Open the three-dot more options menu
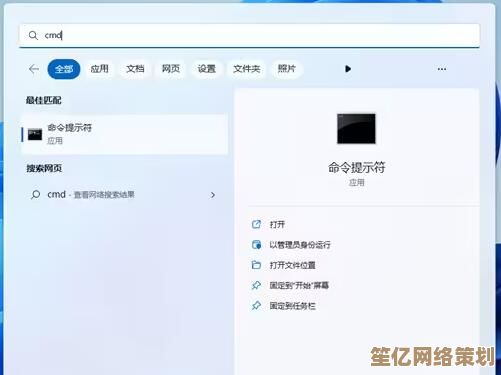 (x=442, y=69)
